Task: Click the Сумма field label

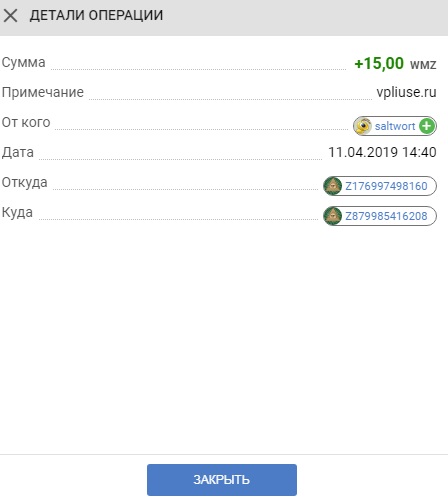Action: pyautogui.click(x=23, y=63)
